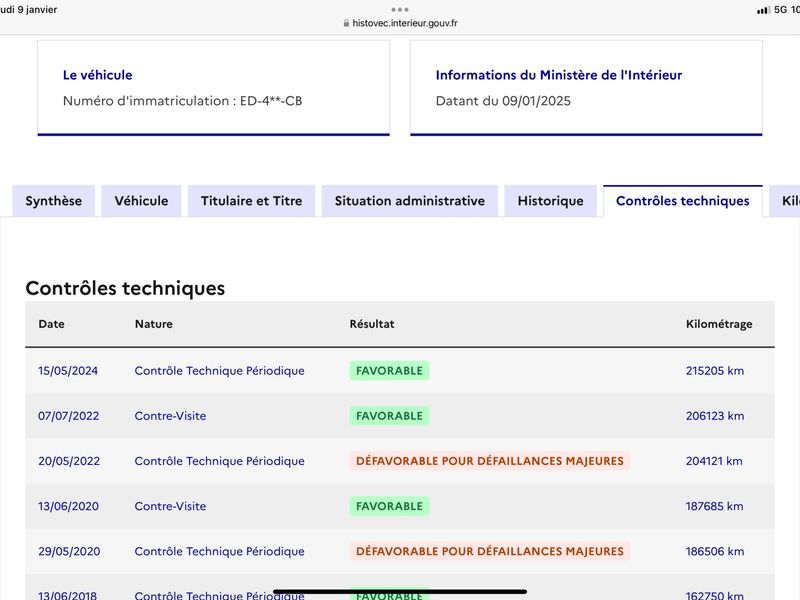Open the partially visible Kilométrage tab

click(786, 201)
